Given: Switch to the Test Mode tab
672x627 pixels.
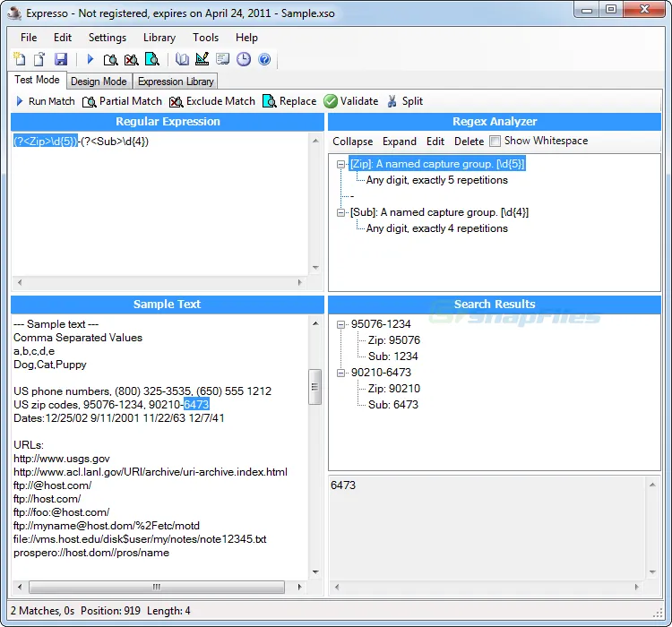Looking at the screenshot, I should [x=37, y=80].
